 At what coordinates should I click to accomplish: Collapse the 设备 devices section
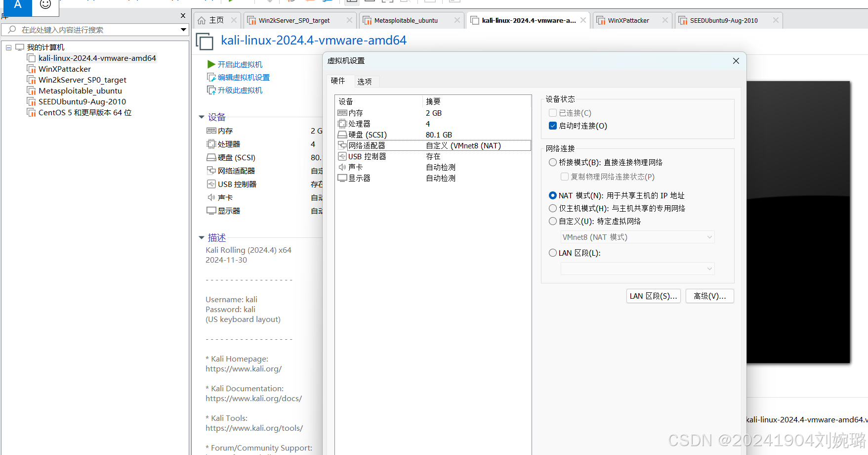click(202, 117)
